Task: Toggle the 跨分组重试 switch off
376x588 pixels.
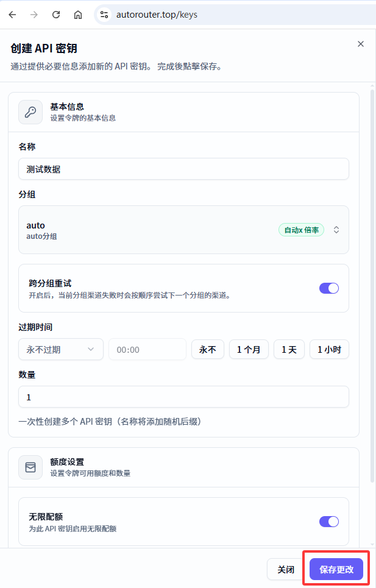Action: click(x=328, y=288)
